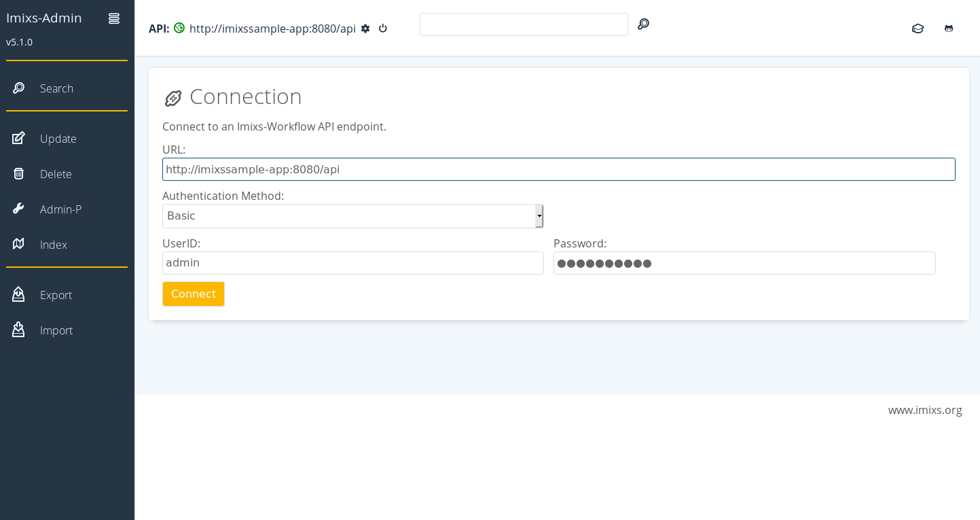
Task: Click the search magnifier icon in the header
Action: [643, 24]
